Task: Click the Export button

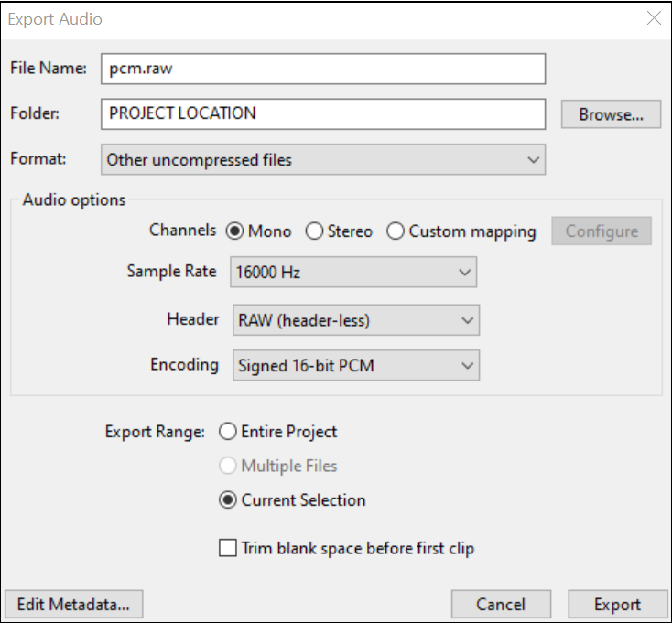Action: pyautogui.click(x=618, y=604)
